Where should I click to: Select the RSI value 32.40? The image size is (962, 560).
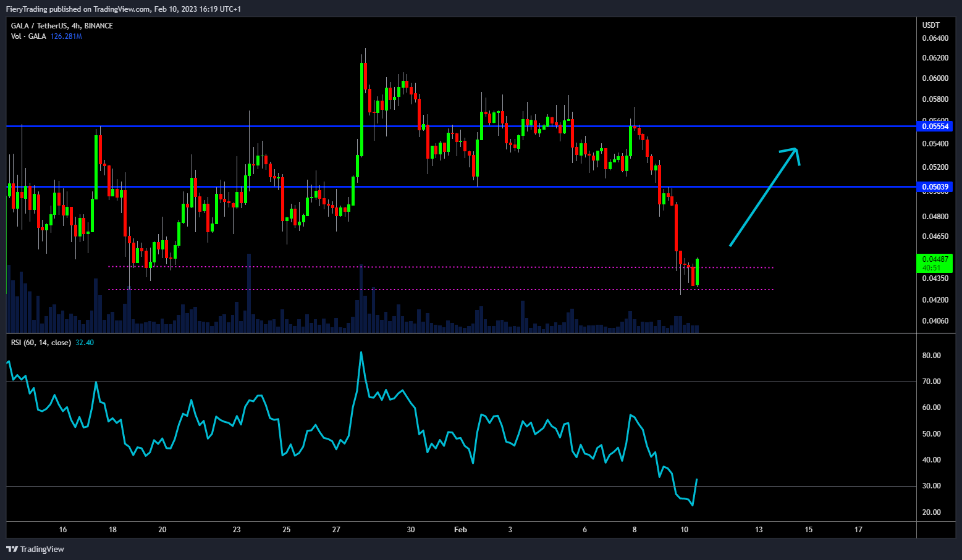point(85,343)
